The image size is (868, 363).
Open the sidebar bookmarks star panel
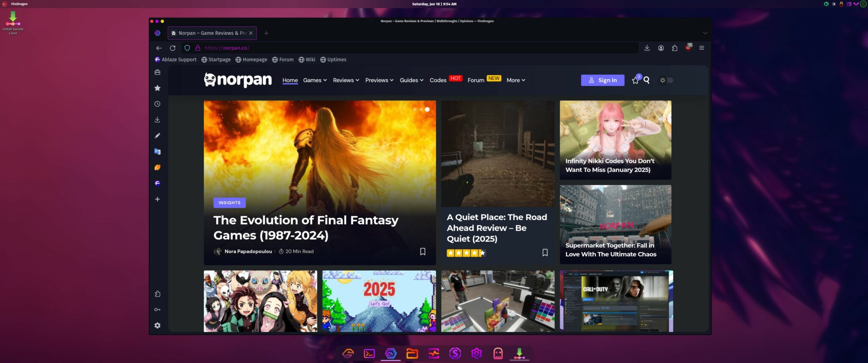[x=157, y=88]
